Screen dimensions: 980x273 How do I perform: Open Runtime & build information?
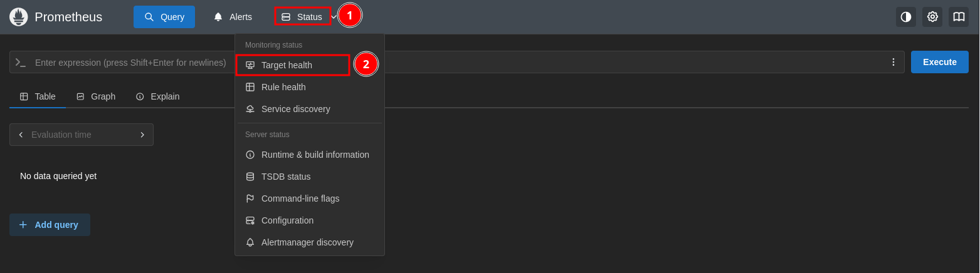315,155
